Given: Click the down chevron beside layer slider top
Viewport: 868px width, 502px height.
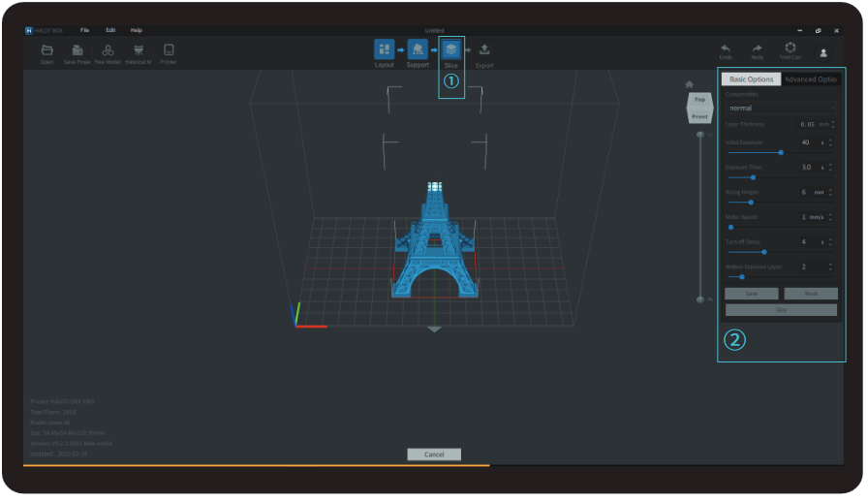Looking at the screenshot, I should point(710,136).
